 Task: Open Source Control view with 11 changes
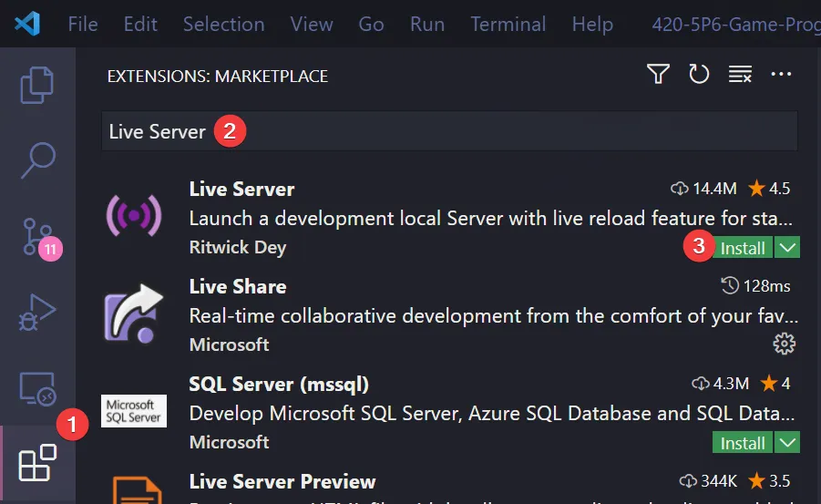39,237
